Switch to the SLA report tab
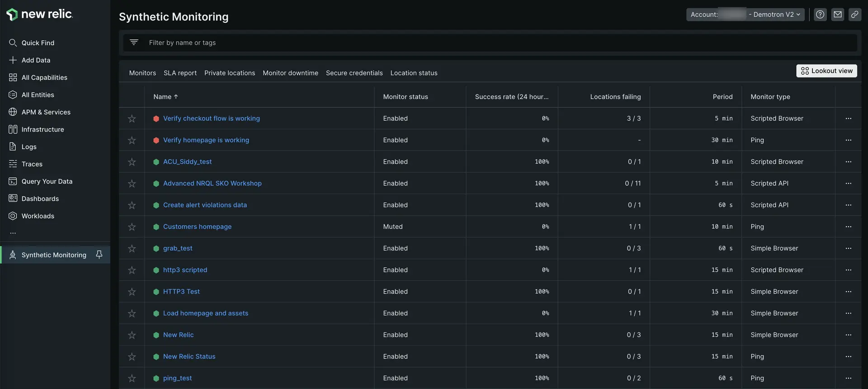 point(180,73)
